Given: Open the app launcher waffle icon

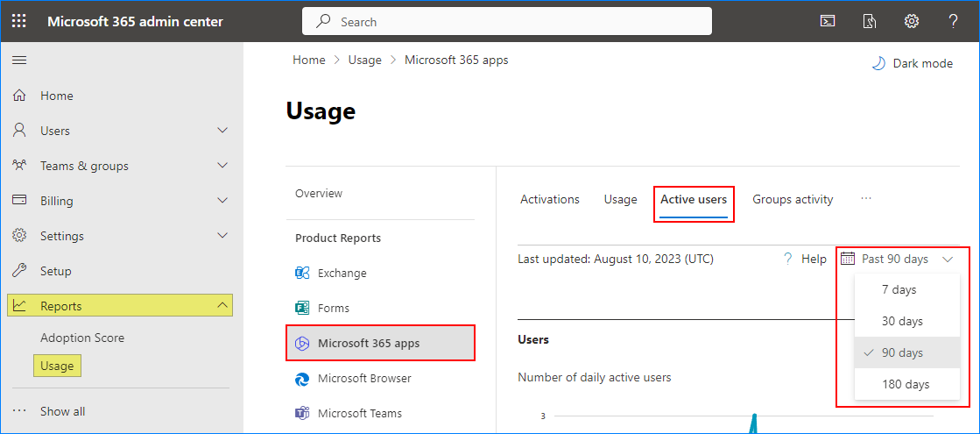Looking at the screenshot, I should coord(19,21).
